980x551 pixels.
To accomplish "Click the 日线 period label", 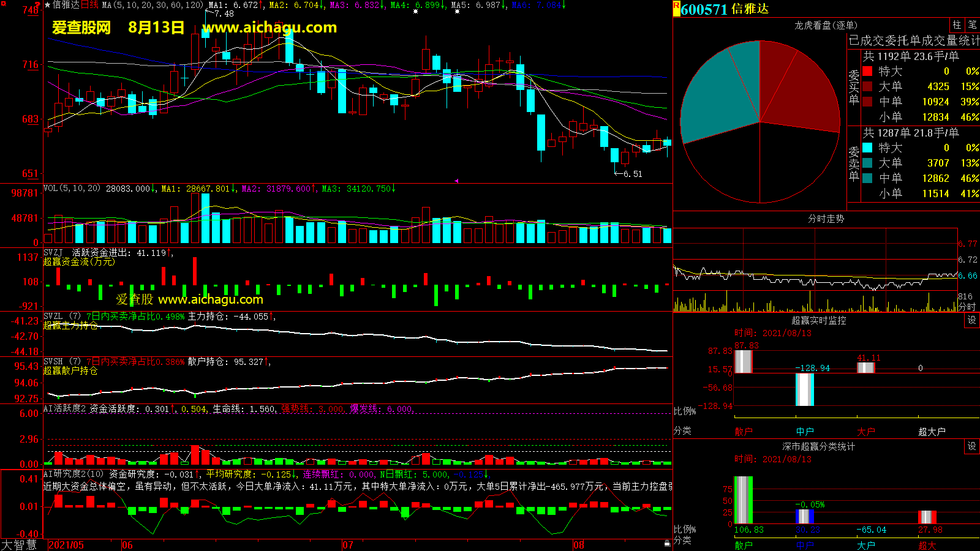I will click(89, 5).
